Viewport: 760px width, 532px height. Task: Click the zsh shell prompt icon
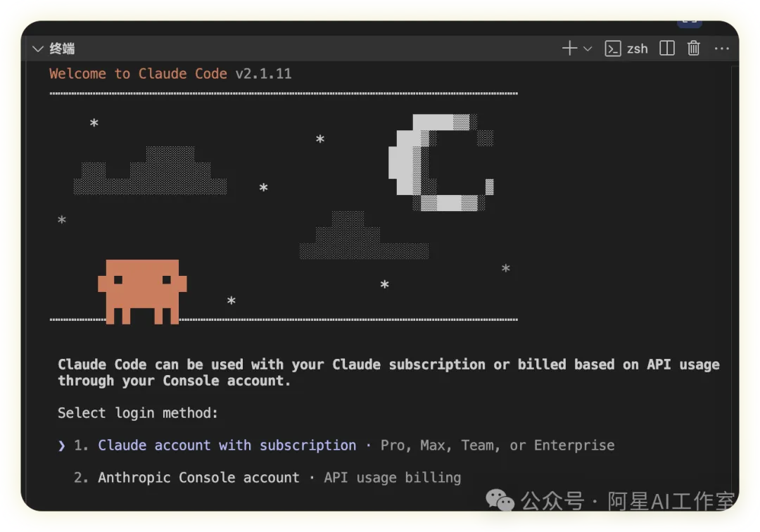point(613,49)
